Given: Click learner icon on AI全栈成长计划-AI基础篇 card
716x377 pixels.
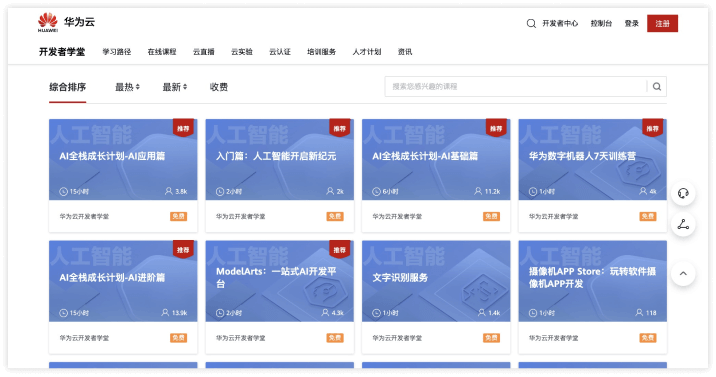Looking at the screenshot, I should pos(478,191).
